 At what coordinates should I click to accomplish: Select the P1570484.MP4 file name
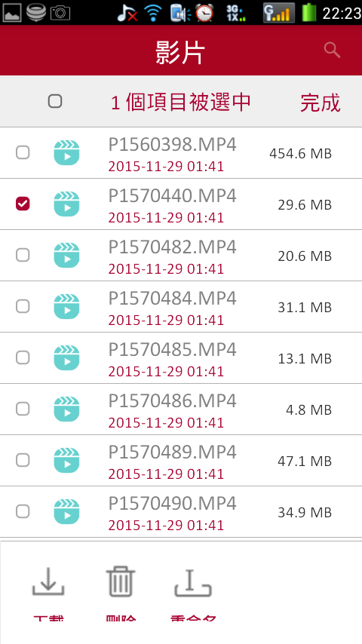click(x=172, y=299)
